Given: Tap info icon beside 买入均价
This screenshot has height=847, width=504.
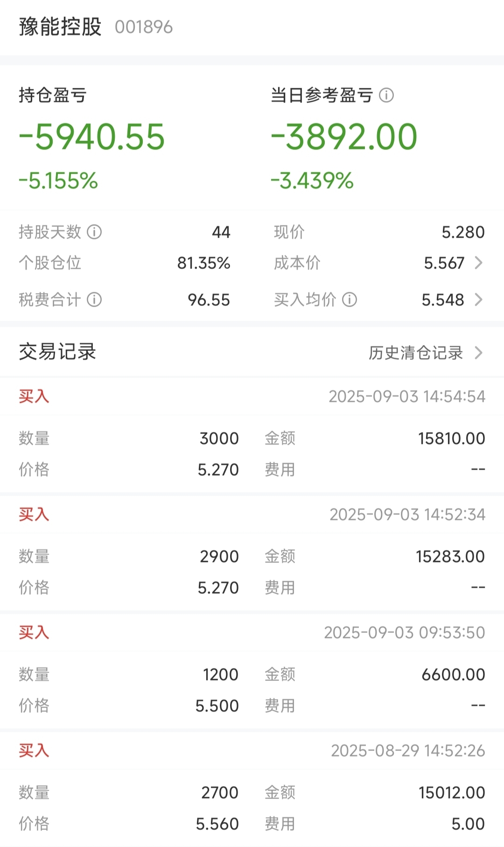Looking at the screenshot, I should tap(350, 300).
